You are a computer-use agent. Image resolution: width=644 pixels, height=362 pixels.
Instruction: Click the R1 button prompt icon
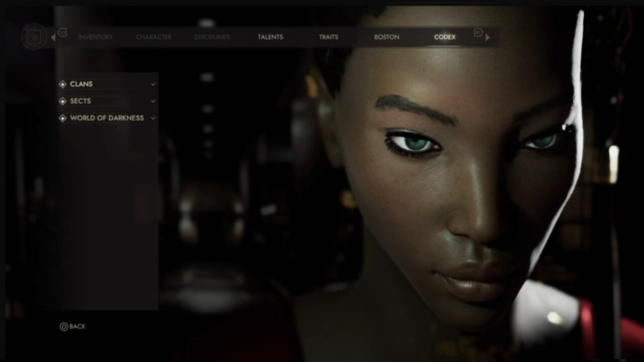(x=478, y=33)
